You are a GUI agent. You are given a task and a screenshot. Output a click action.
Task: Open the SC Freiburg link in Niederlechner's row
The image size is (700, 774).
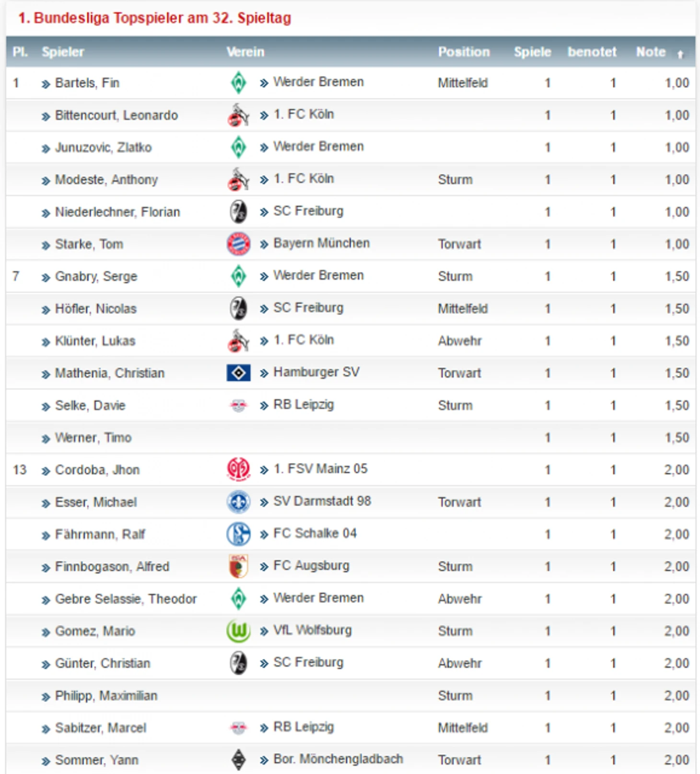(x=308, y=211)
